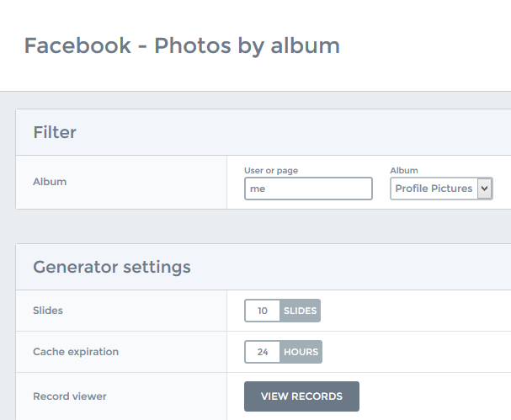The height and width of the screenshot is (420, 511).
Task: Click the Generator settings section heading
Action: [112, 267]
